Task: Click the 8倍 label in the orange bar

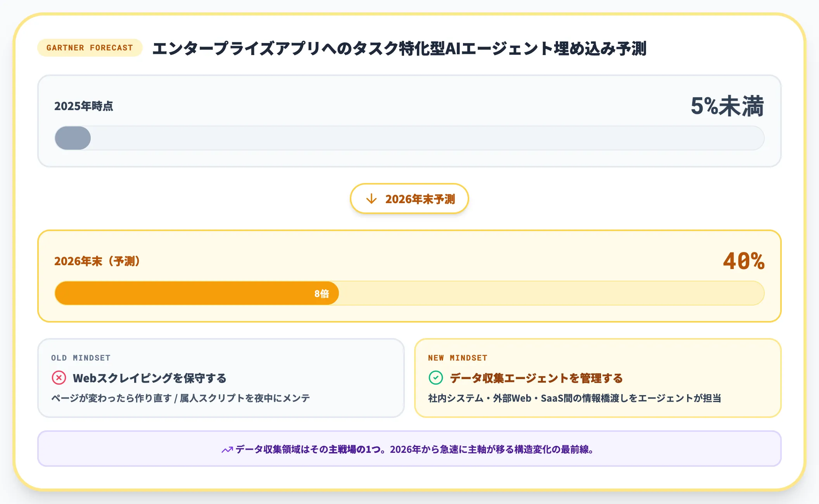Action: point(321,293)
